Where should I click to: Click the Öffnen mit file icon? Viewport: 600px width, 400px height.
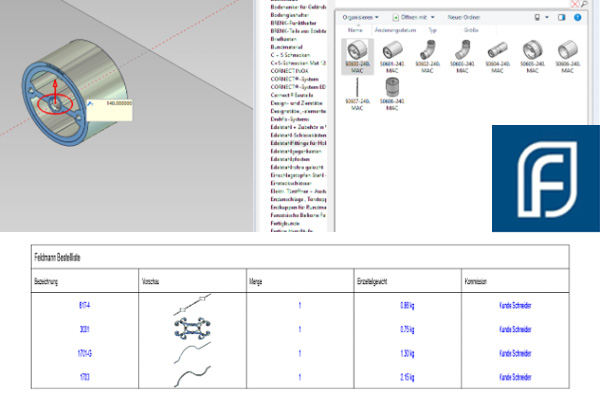click(x=396, y=18)
